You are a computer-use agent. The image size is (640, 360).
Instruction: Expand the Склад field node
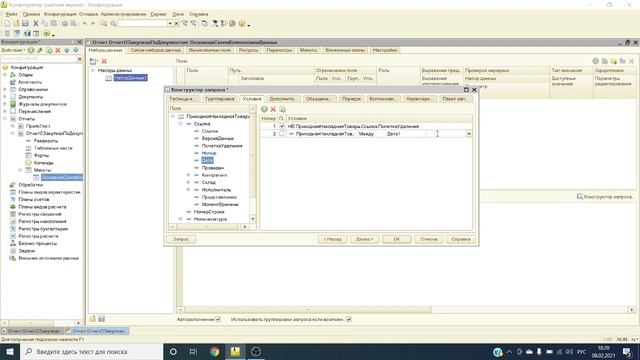click(x=188, y=182)
